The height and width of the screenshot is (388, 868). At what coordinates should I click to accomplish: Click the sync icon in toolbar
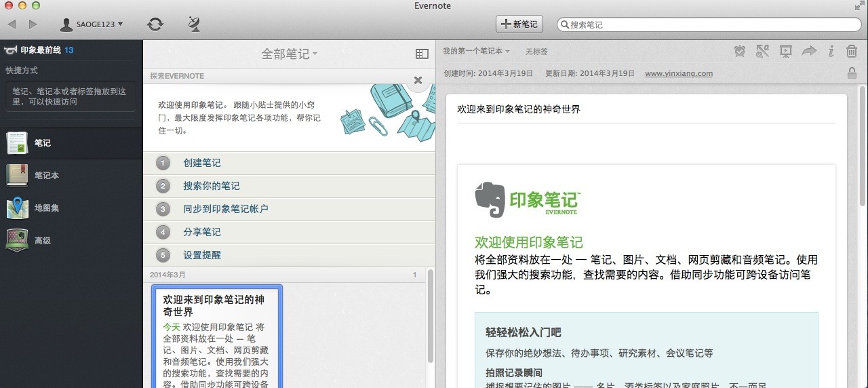click(155, 24)
